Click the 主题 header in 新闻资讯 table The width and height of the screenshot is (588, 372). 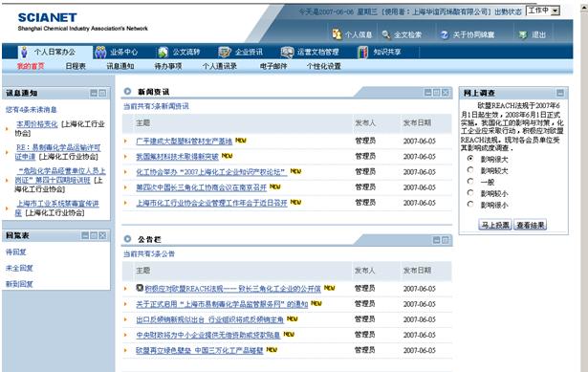(142, 122)
